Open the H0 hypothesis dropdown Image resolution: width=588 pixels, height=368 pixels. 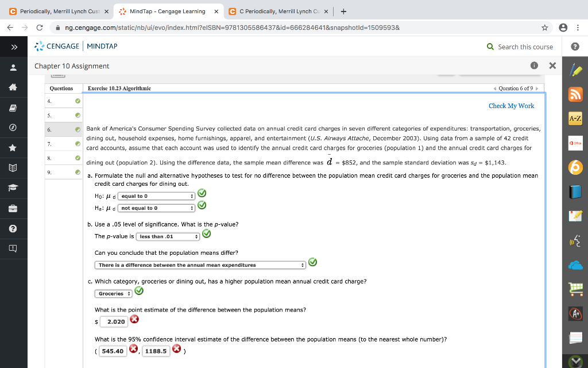pos(156,196)
